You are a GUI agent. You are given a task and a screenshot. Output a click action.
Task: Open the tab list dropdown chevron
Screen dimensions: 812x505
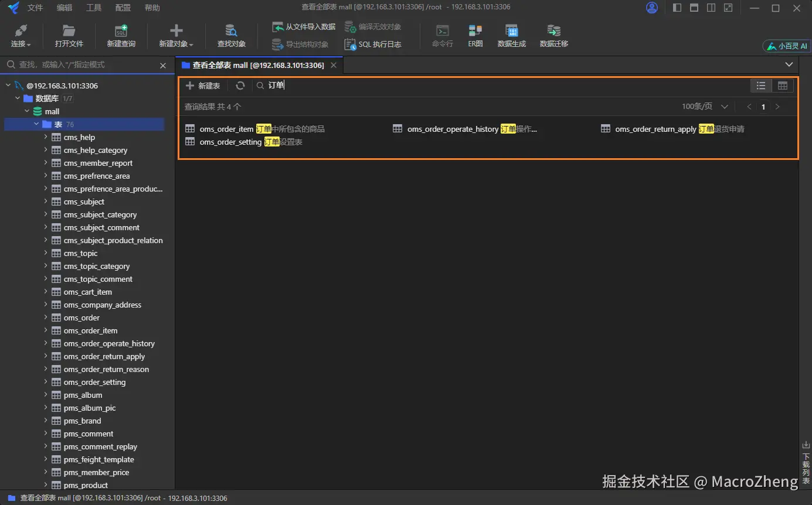coord(789,64)
